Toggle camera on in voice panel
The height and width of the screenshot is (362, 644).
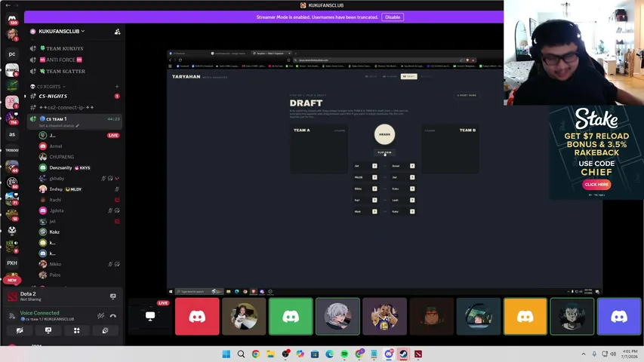(x=20, y=330)
